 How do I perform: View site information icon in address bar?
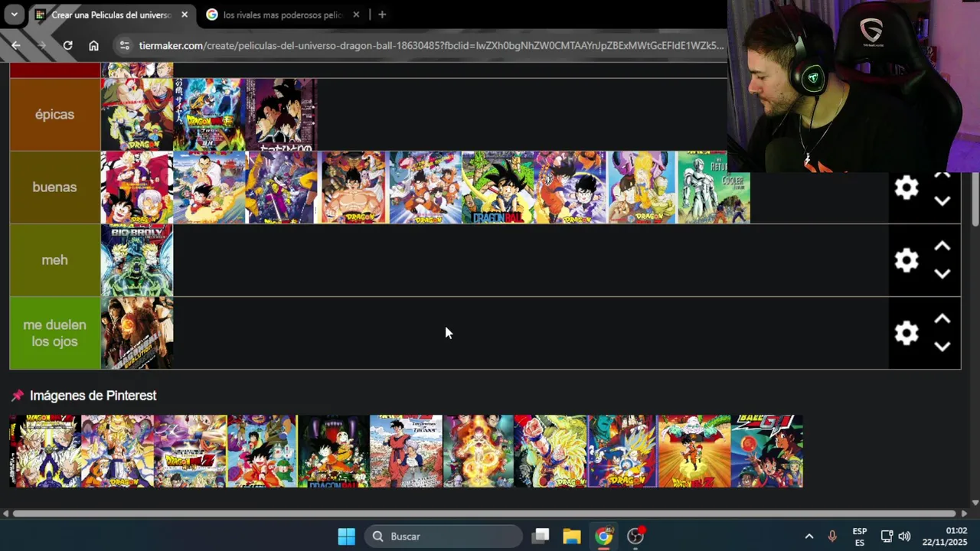click(x=126, y=46)
